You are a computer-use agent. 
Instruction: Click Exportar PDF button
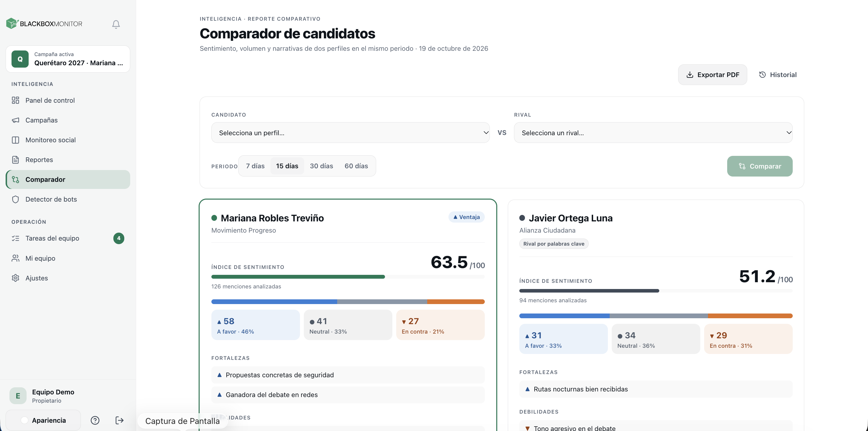pos(712,74)
